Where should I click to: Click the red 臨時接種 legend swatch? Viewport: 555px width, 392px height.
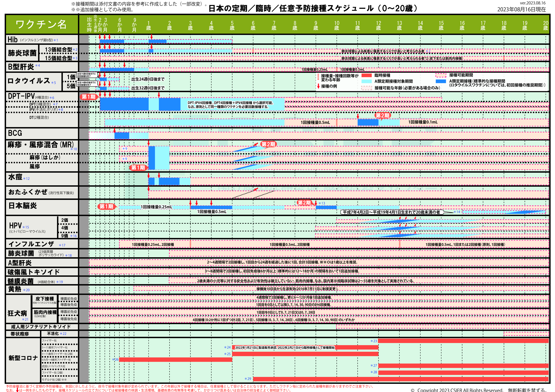click(x=366, y=75)
